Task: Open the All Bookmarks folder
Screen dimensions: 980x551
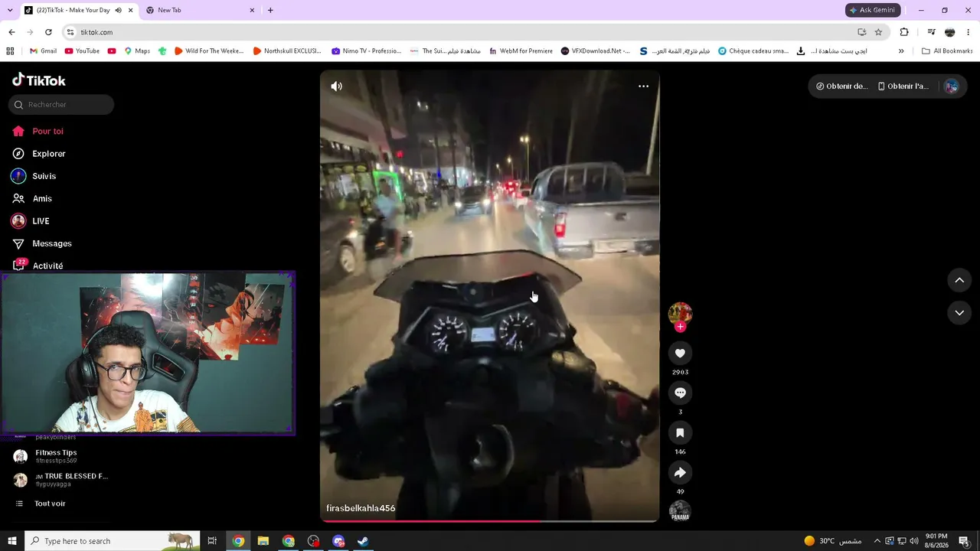Action: [x=947, y=51]
